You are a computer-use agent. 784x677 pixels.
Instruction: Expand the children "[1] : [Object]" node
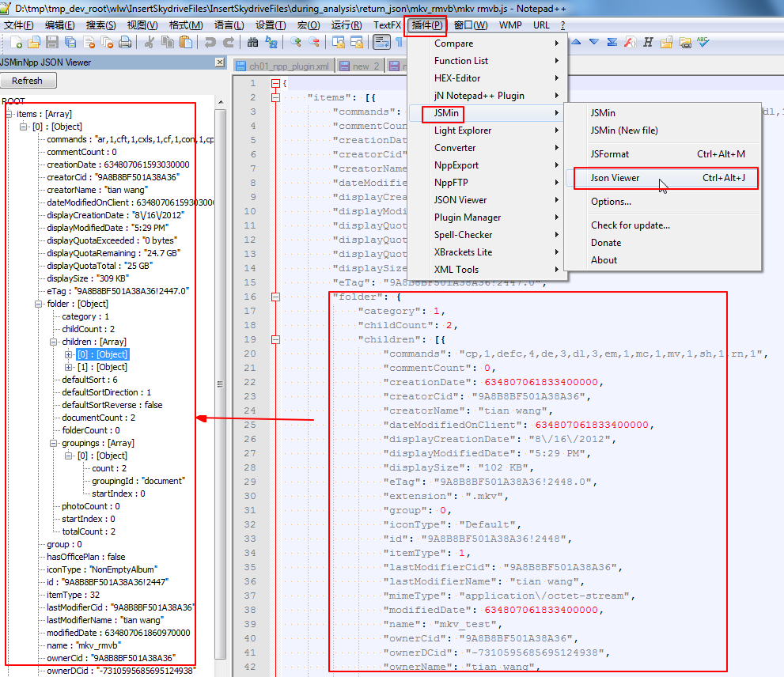(69, 367)
